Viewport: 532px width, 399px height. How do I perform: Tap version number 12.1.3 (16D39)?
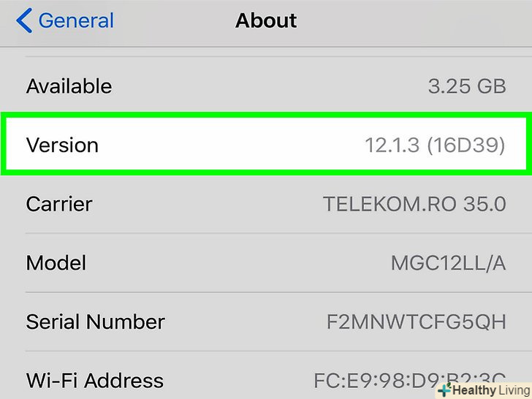tap(435, 145)
